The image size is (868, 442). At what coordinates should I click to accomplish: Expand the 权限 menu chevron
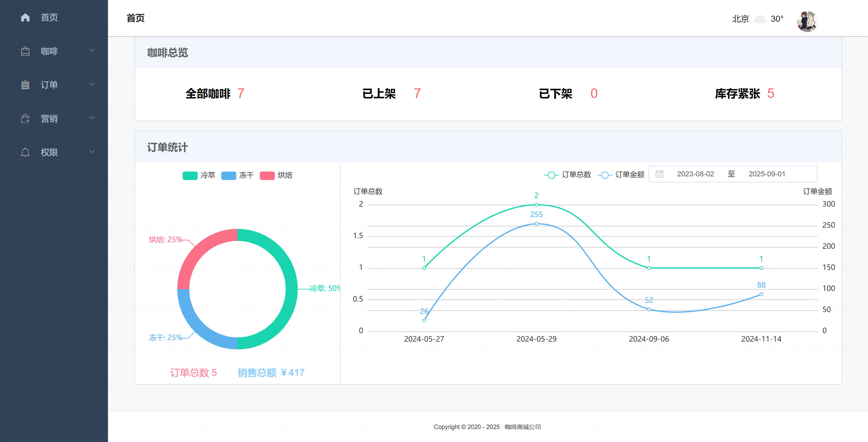pyautogui.click(x=92, y=152)
